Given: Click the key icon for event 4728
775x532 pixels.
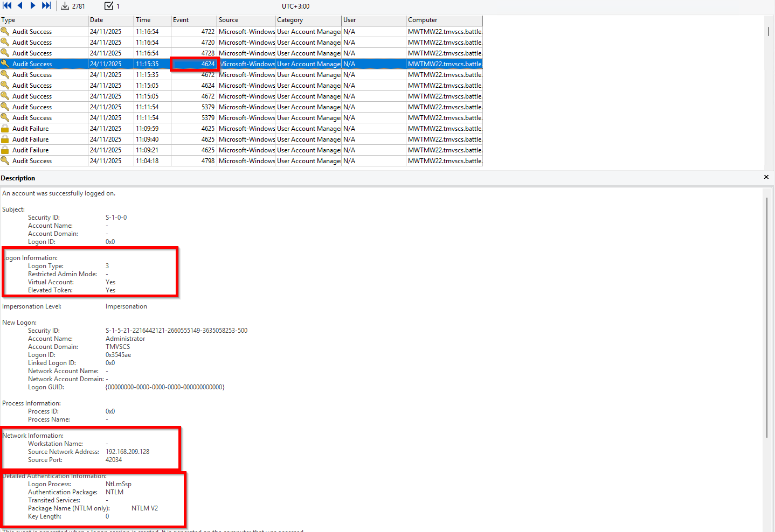Looking at the screenshot, I should coord(5,53).
